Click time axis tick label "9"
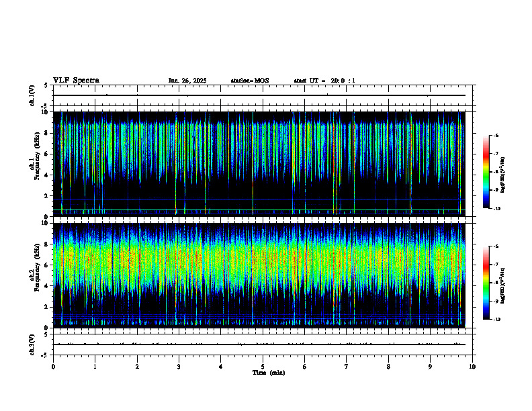 430,367
